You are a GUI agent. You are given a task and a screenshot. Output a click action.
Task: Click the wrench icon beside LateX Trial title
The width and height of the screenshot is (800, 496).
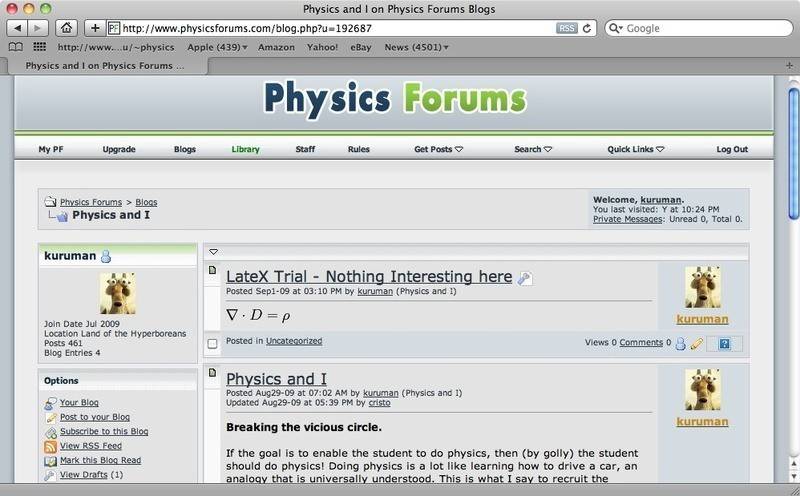[x=525, y=278]
